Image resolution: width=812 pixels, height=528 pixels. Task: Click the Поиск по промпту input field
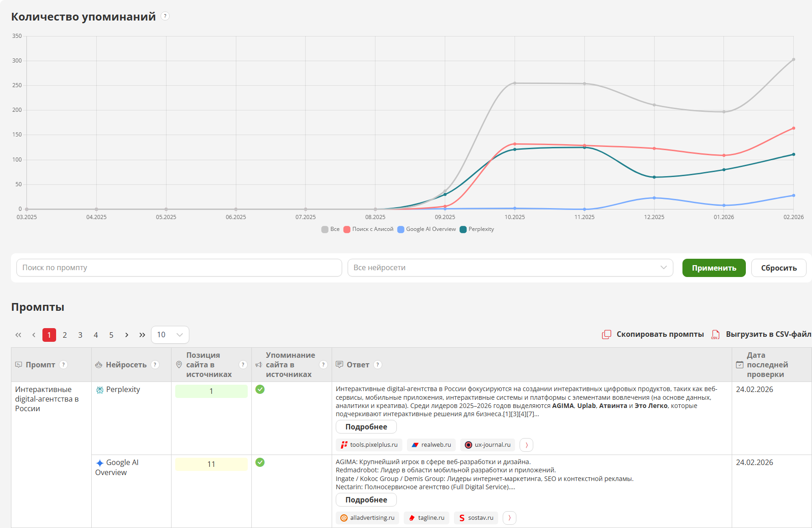point(179,268)
